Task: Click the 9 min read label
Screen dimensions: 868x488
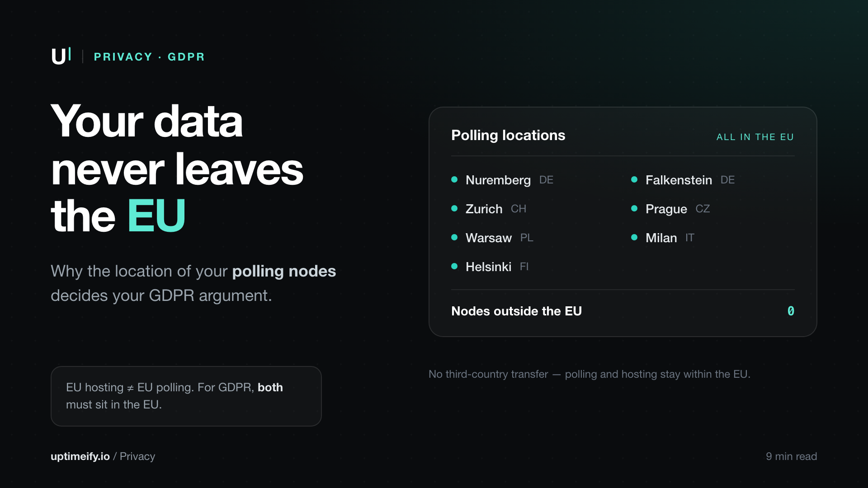Action: [x=791, y=456]
